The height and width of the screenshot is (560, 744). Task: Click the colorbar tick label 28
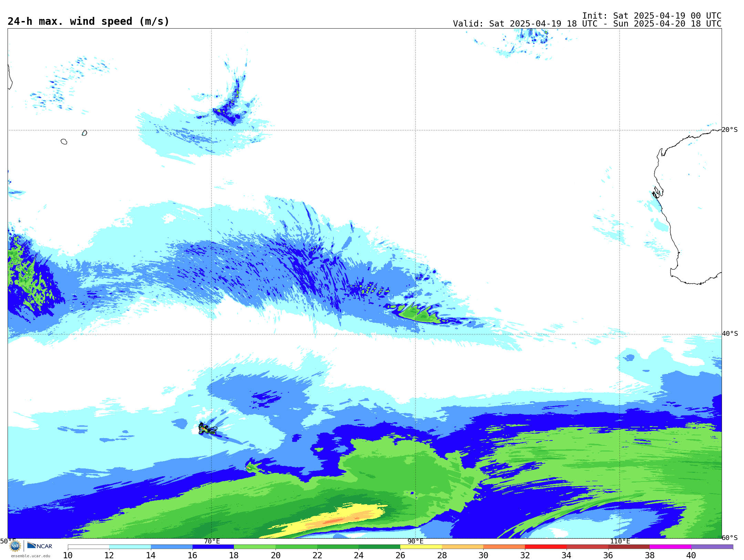[x=442, y=555]
